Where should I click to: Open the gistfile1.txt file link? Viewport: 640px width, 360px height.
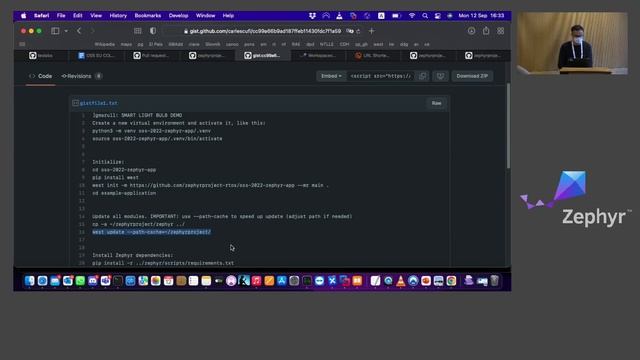point(99,103)
